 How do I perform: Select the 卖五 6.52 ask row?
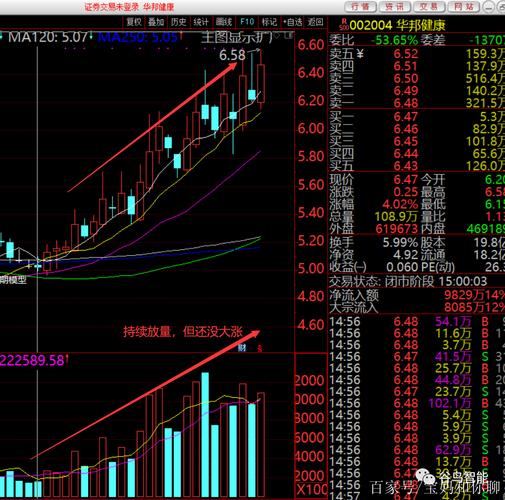click(x=417, y=54)
